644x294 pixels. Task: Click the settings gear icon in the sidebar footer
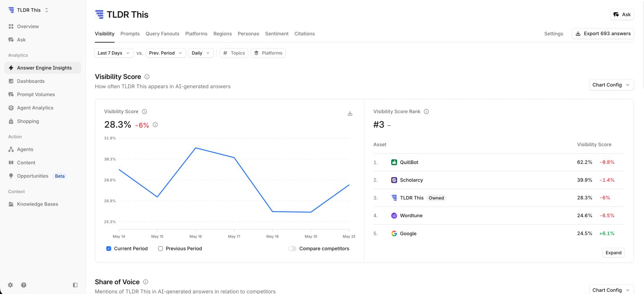pyautogui.click(x=10, y=285)
